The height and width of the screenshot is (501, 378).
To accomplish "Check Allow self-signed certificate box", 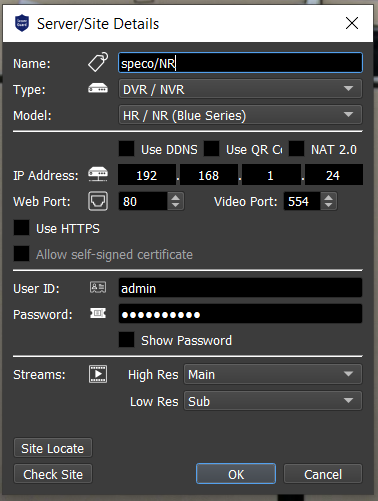I will coord(21,254).
